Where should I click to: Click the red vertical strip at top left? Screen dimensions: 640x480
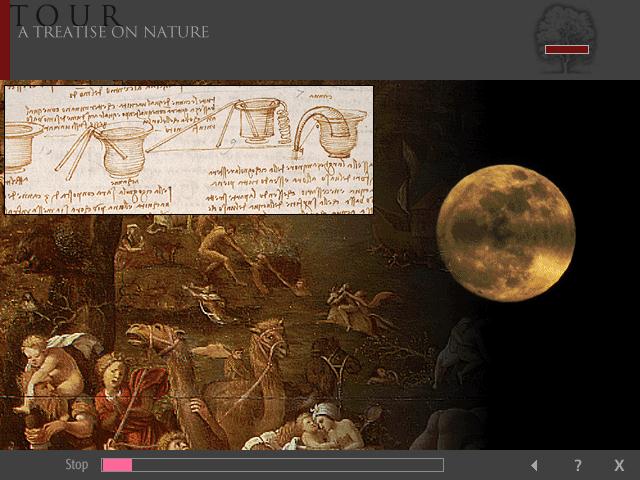pos(4,40)
